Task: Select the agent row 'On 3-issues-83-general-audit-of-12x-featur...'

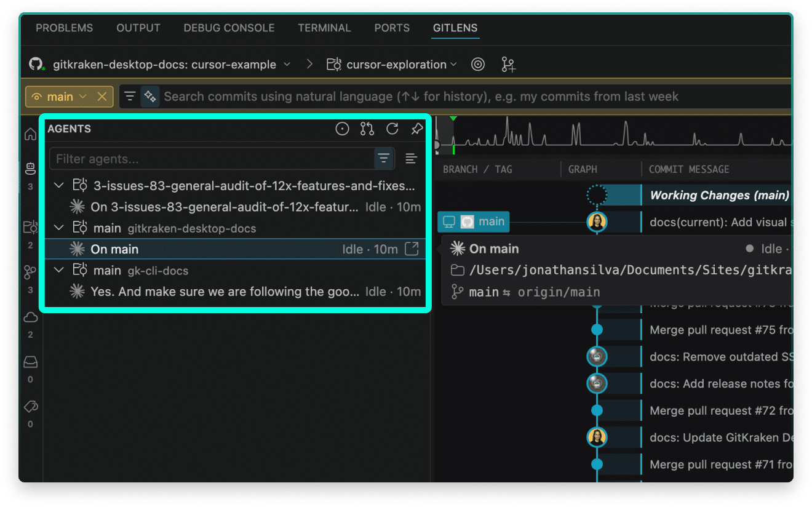Action: (x=236, y=207)
